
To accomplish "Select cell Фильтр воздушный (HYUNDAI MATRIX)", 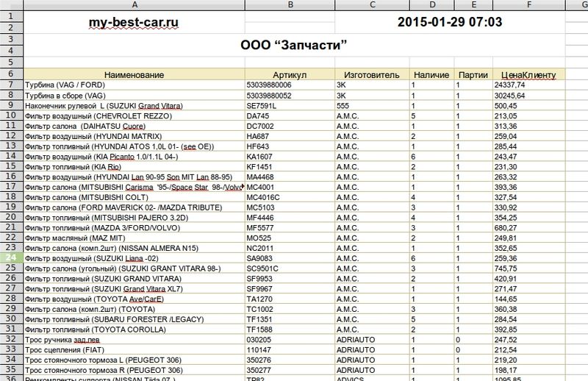I will (x=135, y=136).
